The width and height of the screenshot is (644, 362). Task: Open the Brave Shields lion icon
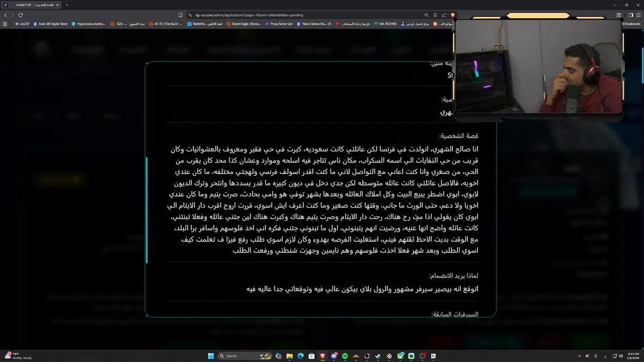[x=452, y=15]
